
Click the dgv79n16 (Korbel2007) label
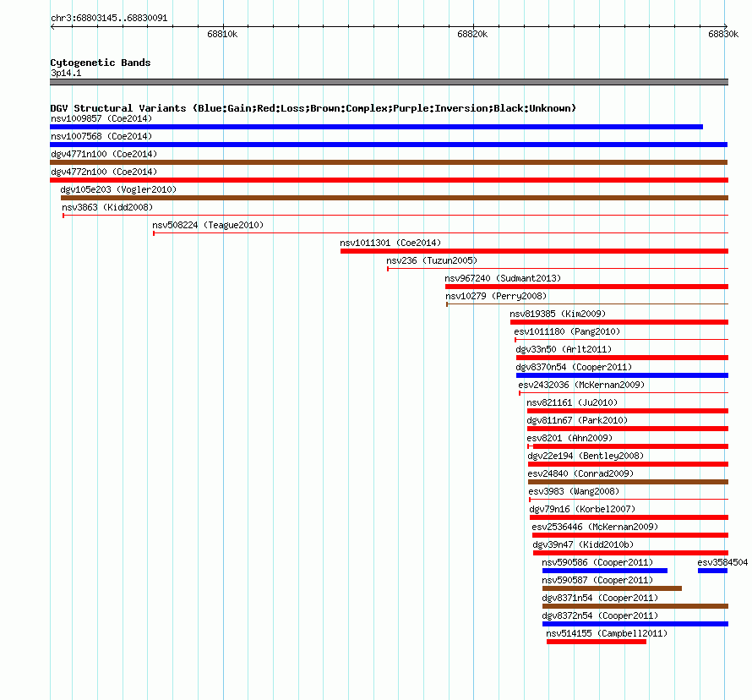[582, 509]
